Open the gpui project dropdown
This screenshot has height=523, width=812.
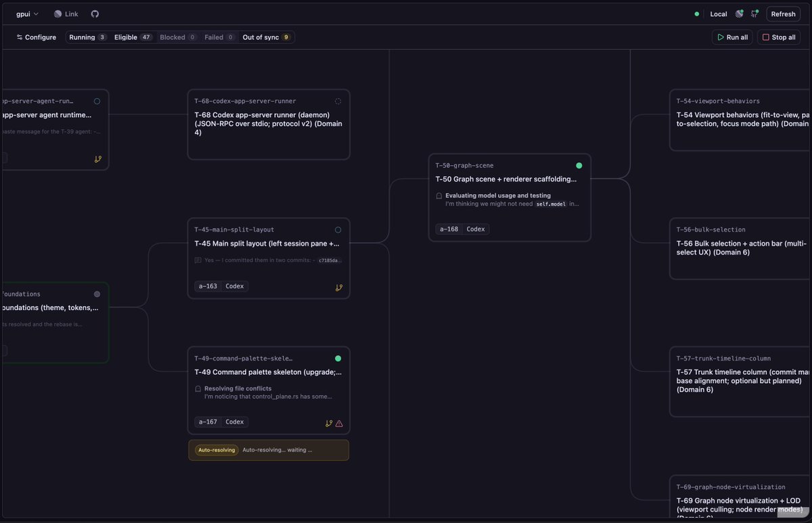[x=27, y=14]
